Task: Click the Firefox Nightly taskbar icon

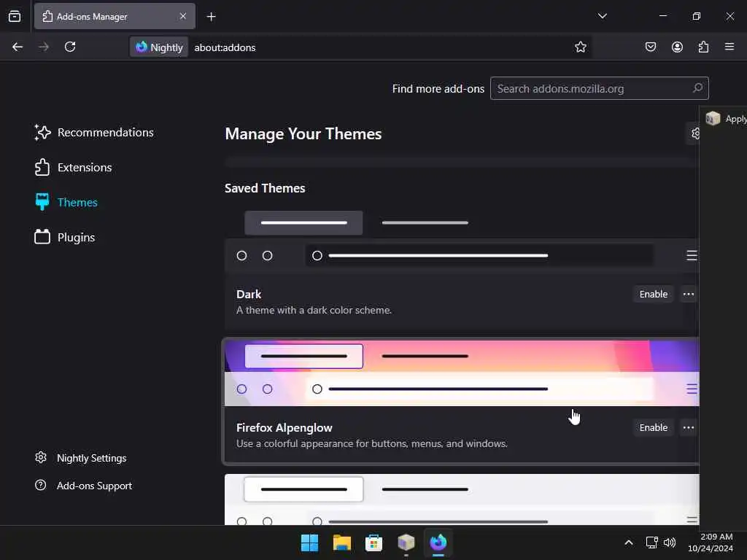Action: [x=438, y=542]
